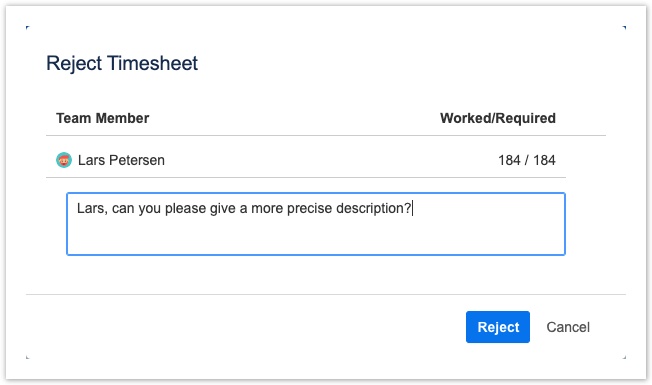The height and width of the screenshot is (385, 652).
Task: Place cursor after "description?" in comment
Action: coord(412,208)
